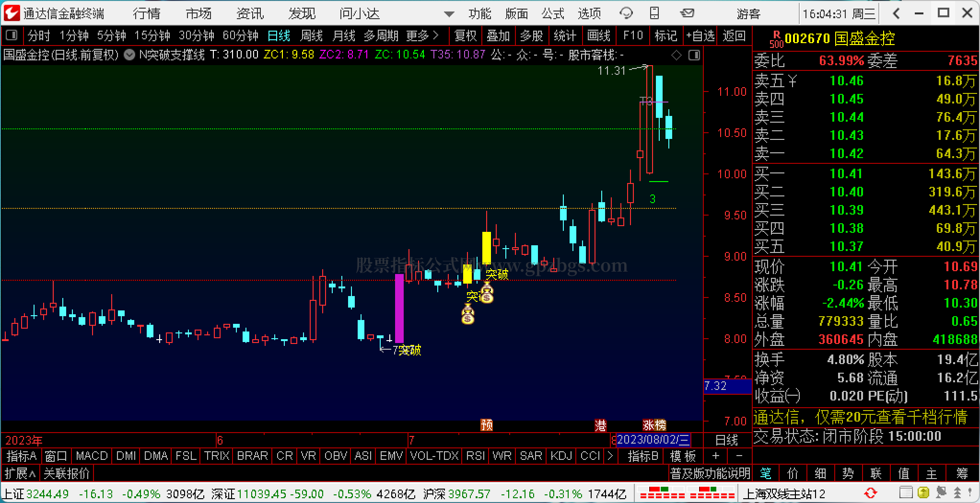Open the list window icon in status bar
The image size is (980, 503).
pos(906,493)
